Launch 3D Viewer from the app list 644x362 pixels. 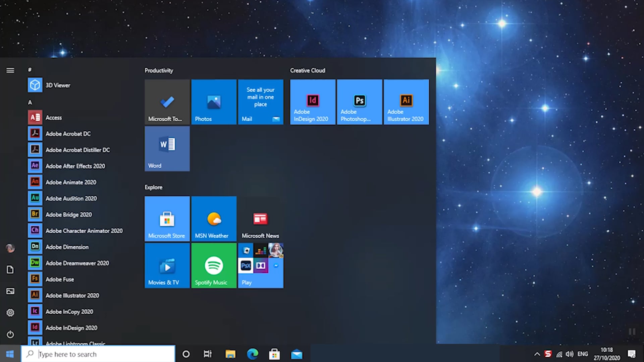(58, 85)
